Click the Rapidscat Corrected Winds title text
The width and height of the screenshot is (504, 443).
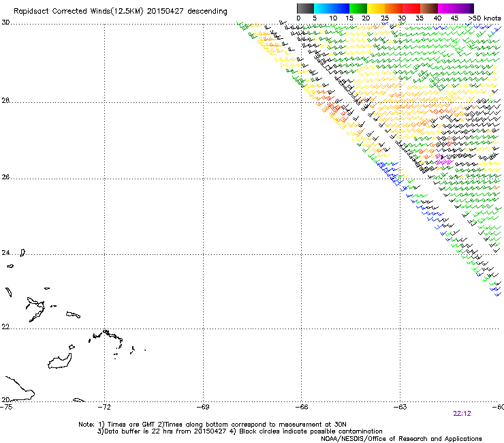tap(121, 12)
